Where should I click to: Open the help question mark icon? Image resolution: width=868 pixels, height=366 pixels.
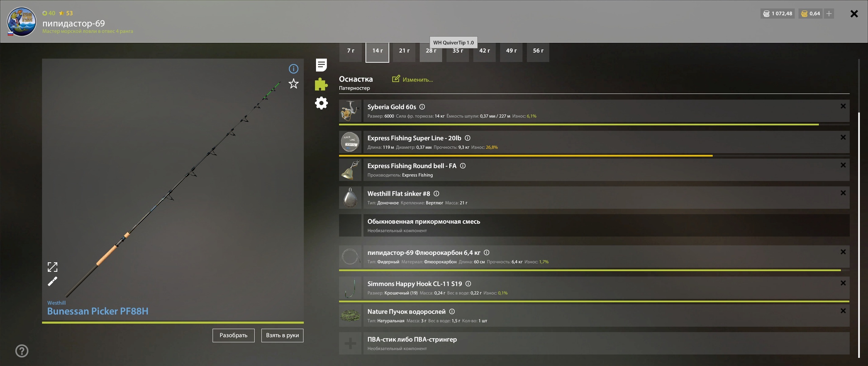pyautogui.click(x=22, y=351)
